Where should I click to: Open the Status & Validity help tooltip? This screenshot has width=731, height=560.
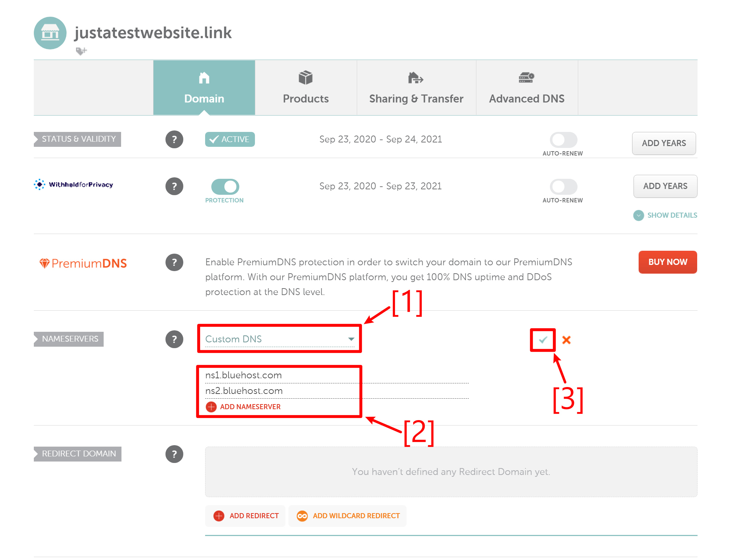pyautogui.click(x=175, y=139)
